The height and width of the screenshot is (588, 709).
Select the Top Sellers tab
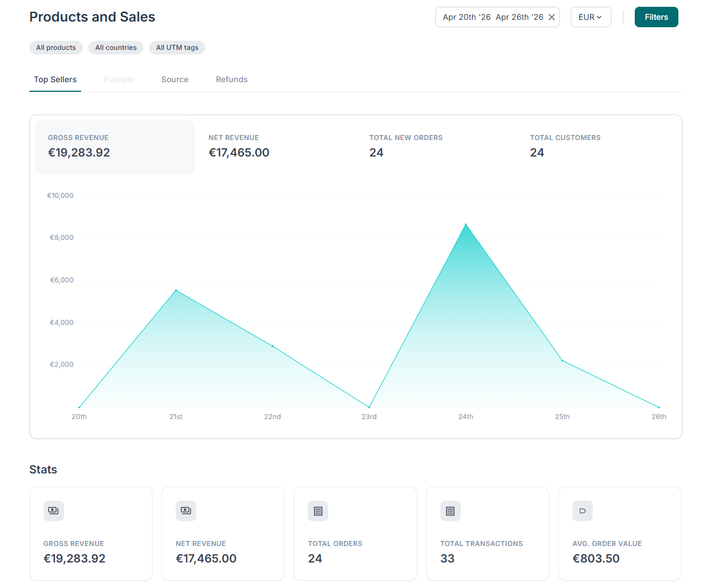pos(55,79)
